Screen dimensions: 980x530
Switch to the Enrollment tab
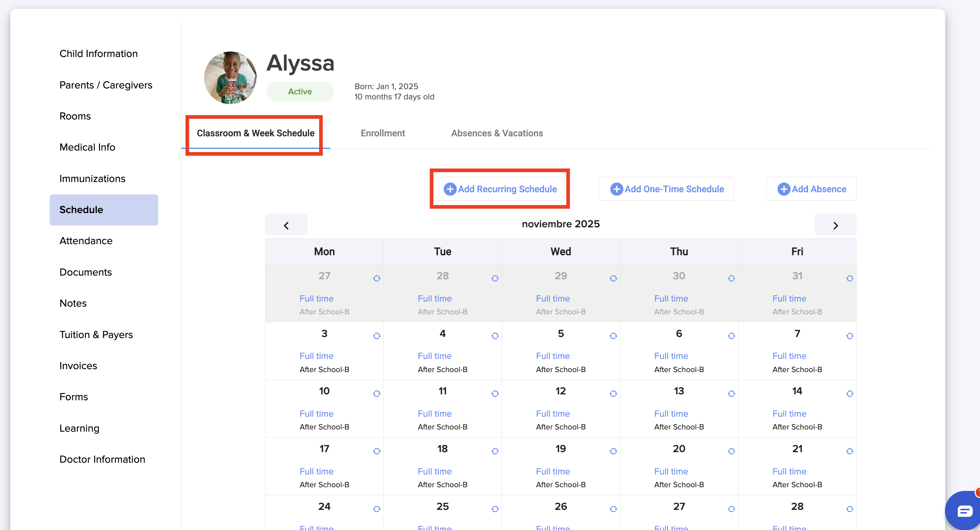click(x=382, y=133)
